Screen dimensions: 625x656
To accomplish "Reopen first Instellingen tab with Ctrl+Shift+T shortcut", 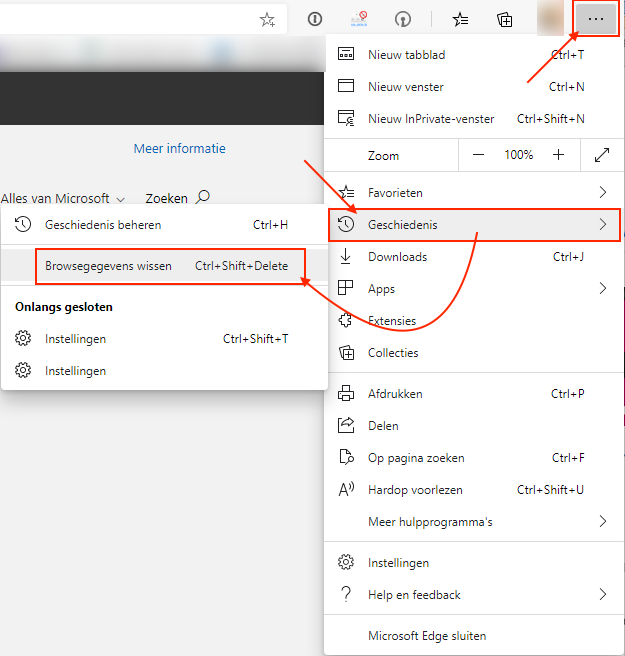I will [164, 338].
